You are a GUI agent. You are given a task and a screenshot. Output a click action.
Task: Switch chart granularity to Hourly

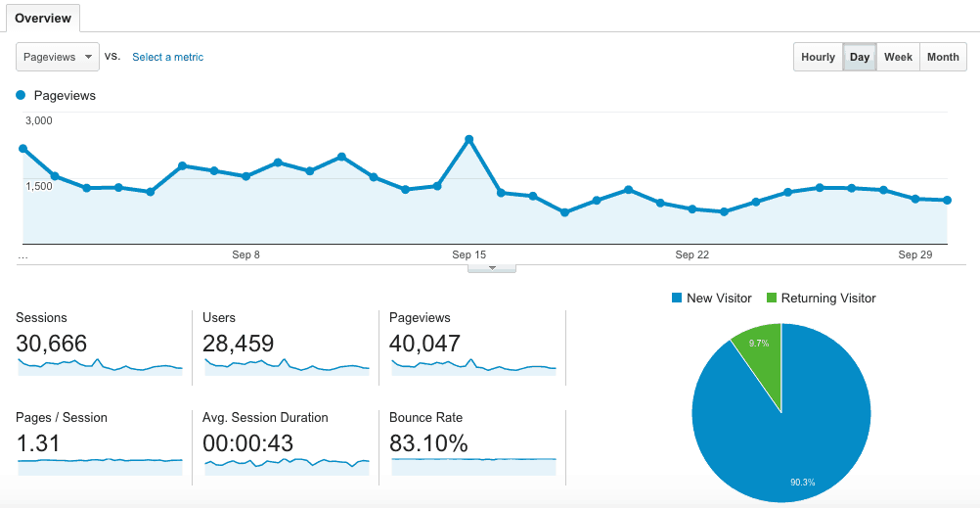818,57
